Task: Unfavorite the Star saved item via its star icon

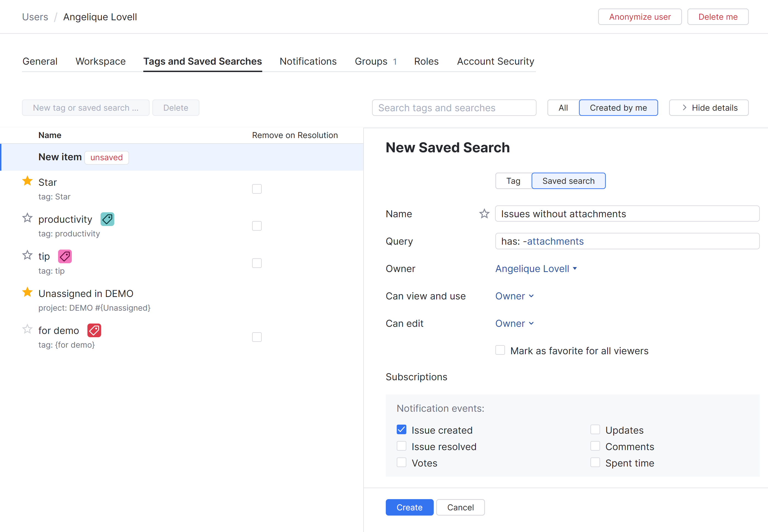Action: 27,181
